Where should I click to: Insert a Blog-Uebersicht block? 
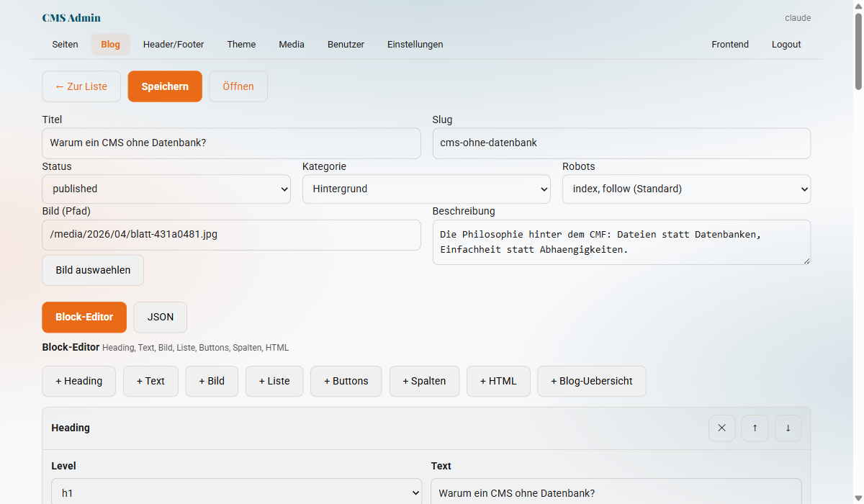pyautogui.click(x=591, y=381)
